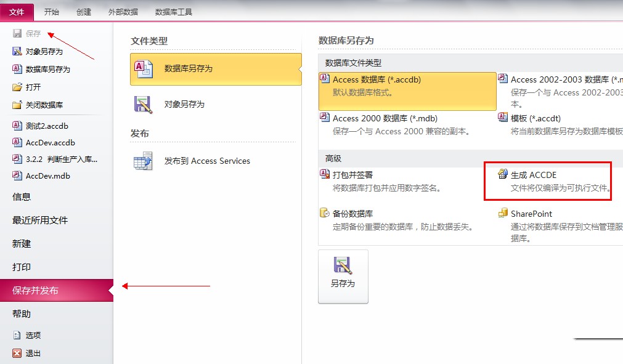Click the Access 数据库 (*.accdb) icon
623x364 pixels.
point(325,79)
